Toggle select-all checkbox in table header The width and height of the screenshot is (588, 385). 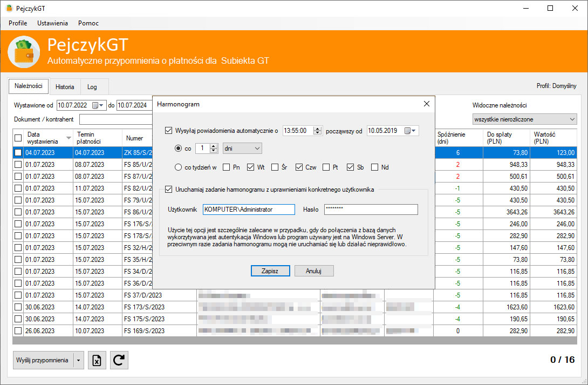(18, 138)
